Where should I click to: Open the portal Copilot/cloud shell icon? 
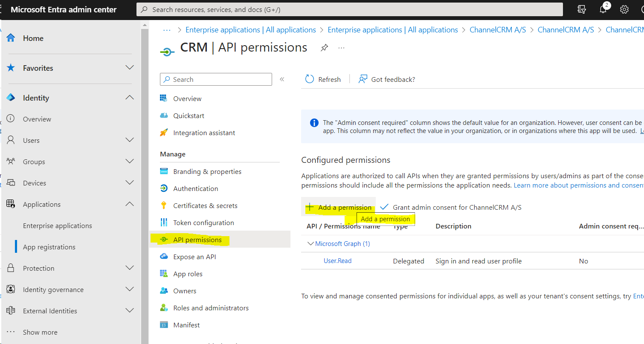pyautogui.click(x=582, y=9)
